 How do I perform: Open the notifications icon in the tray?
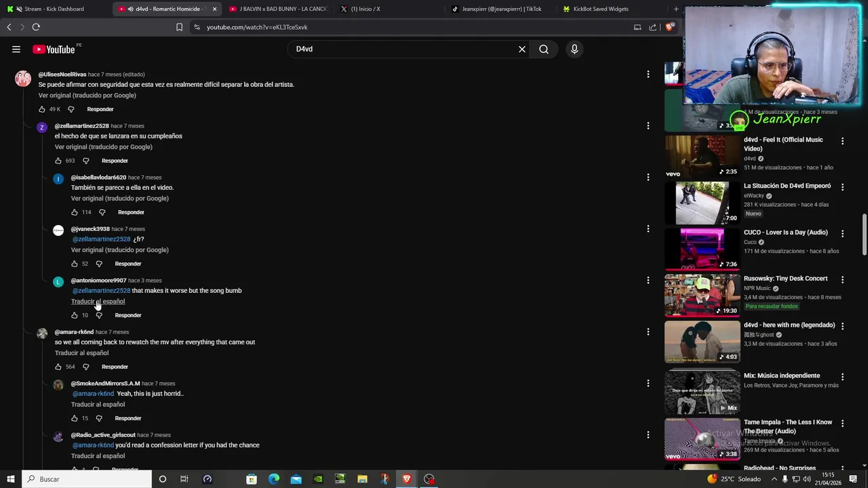pyautogui.click(x=854, y=479)
